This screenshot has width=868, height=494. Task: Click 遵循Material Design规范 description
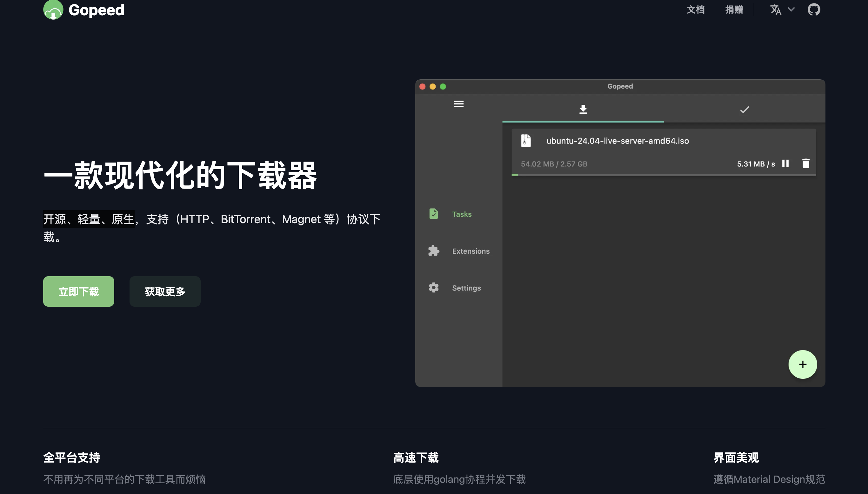(769, 479)
